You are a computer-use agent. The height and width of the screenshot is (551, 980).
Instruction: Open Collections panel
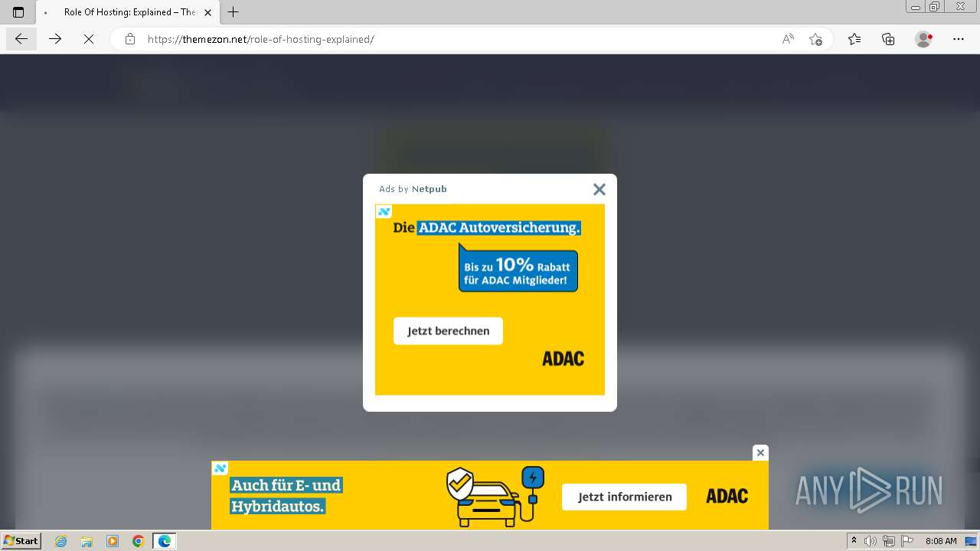888,39
